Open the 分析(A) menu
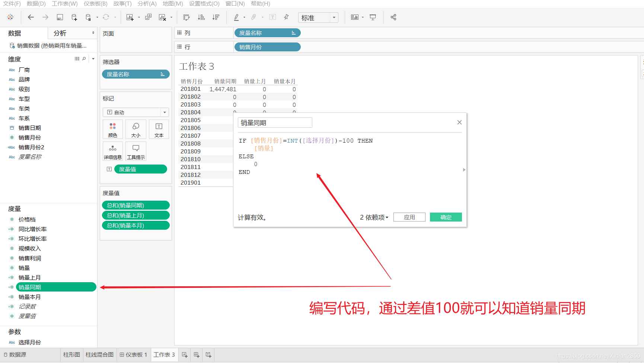644x363 pixels. 147,4
